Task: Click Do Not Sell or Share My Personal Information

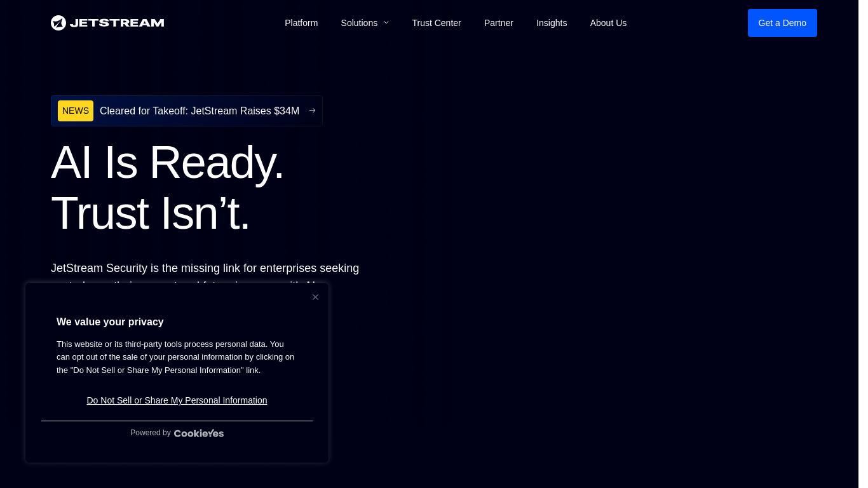Action: click(x=177, y=400)
